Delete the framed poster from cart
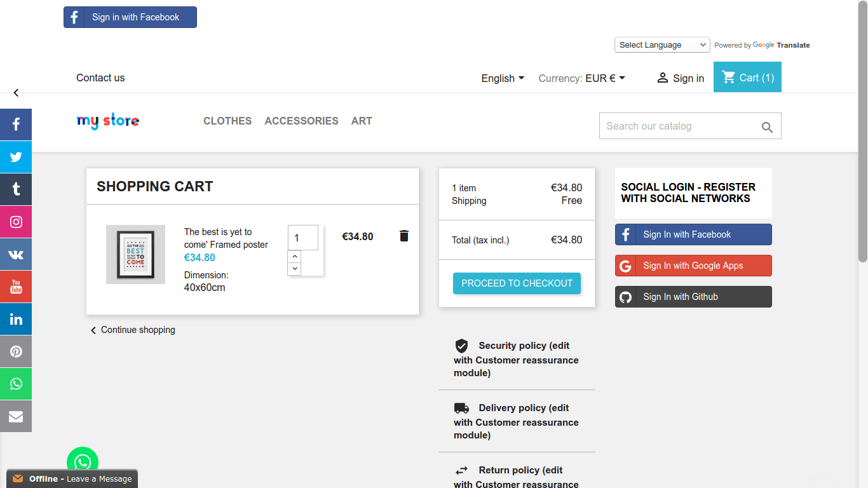 pyautogui.click(x=403, y=236)
